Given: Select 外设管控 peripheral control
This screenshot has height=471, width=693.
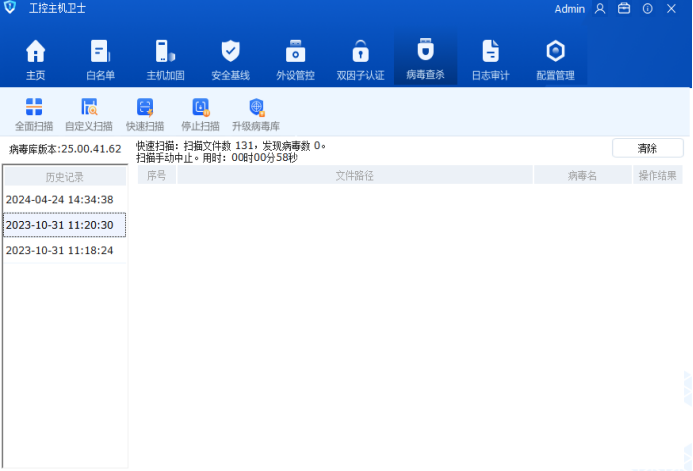Looking at the screenshot, I should [x=295, y=59].
